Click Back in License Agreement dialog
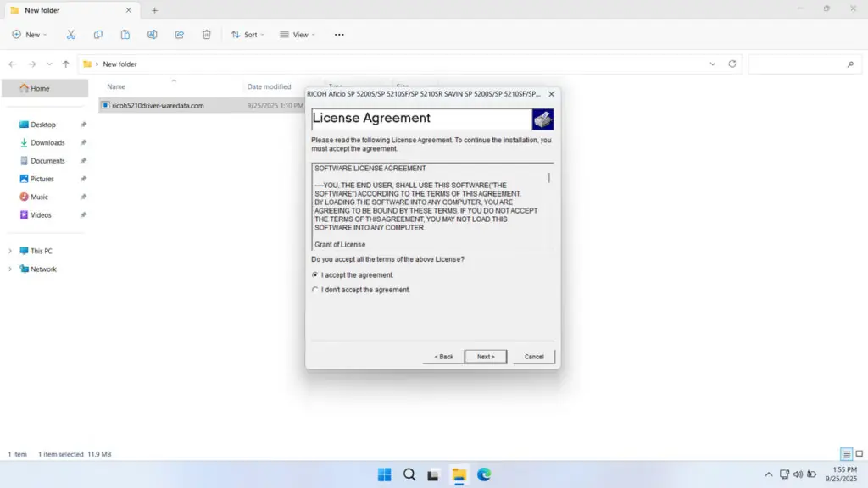Screen dimensions: 868x488 pyautogui.click(x=442, y=357)
